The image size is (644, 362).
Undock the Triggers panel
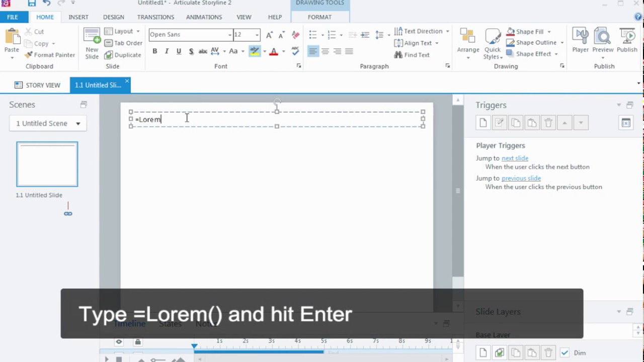(629, 105)
